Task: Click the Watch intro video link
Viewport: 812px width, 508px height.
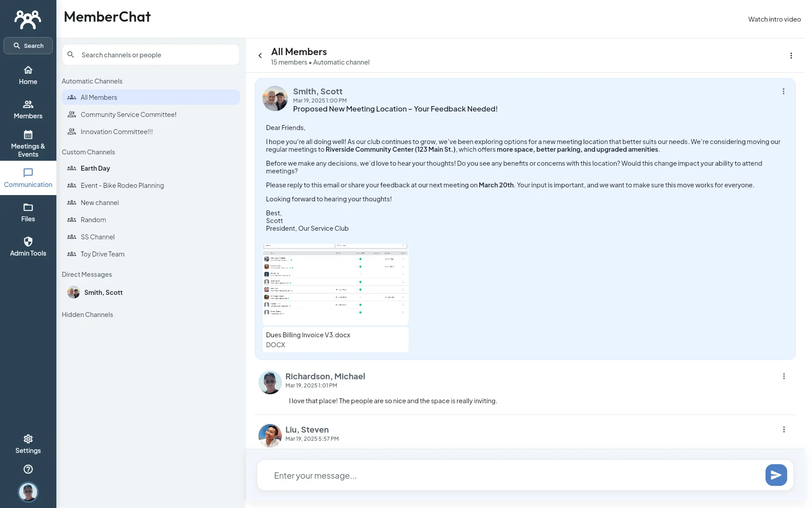Action: tap(774, 19)
